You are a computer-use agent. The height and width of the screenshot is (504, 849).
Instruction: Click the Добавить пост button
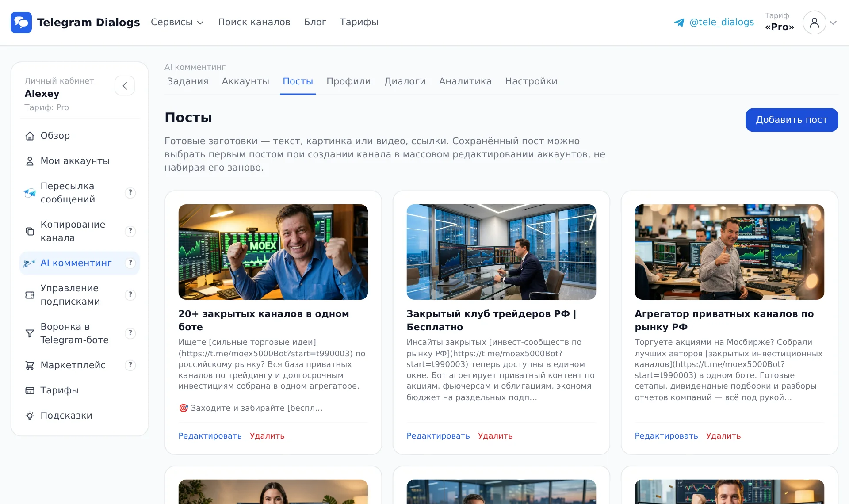[792, 120]
